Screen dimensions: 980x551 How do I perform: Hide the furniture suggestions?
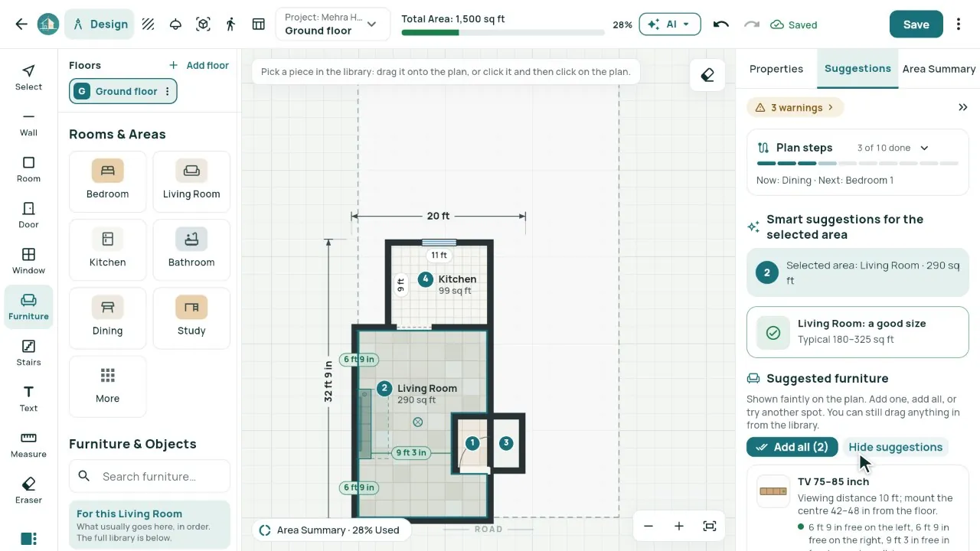895,447
